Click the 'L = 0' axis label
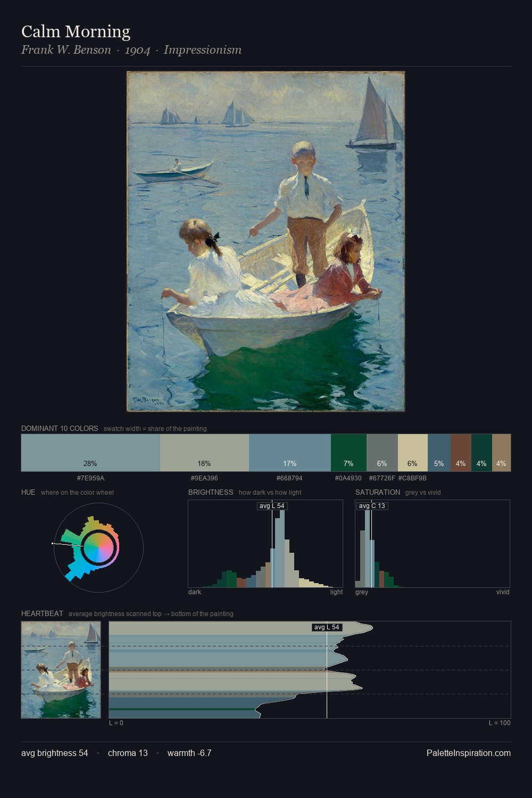Viewport: 532px width, 798px height. click(x=116, y=723)
